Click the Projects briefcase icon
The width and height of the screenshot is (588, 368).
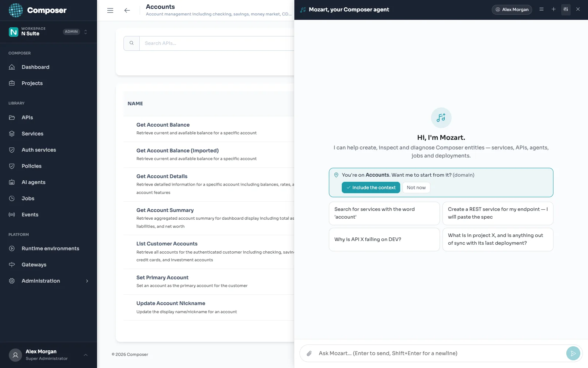[12, 83]
